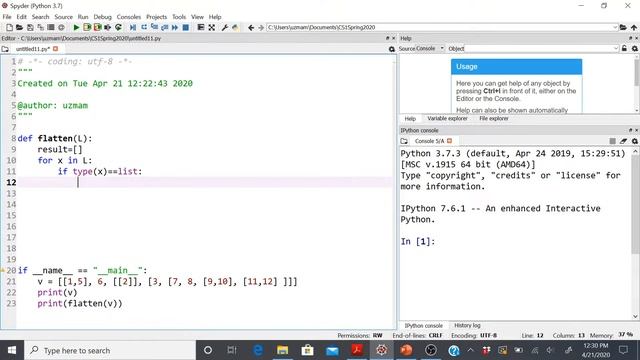
Task: Select the untitled11.py editor tab
Action: point(33,49)
